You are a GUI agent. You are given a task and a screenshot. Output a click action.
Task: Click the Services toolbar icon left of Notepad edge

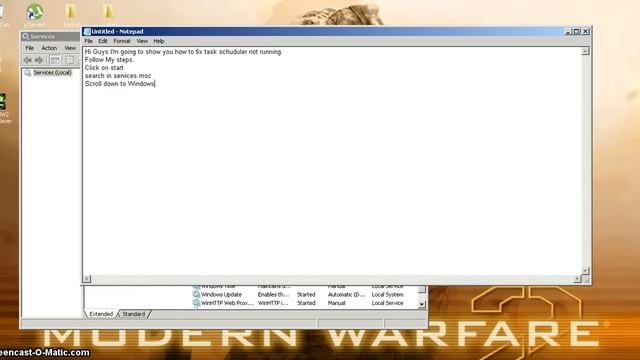pyautogui.click(x=70, y=60)
